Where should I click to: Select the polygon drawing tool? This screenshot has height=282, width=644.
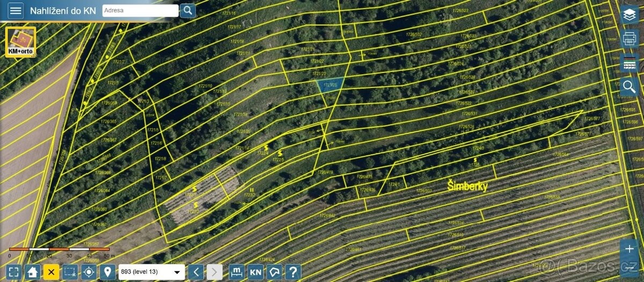pos(274,272)
